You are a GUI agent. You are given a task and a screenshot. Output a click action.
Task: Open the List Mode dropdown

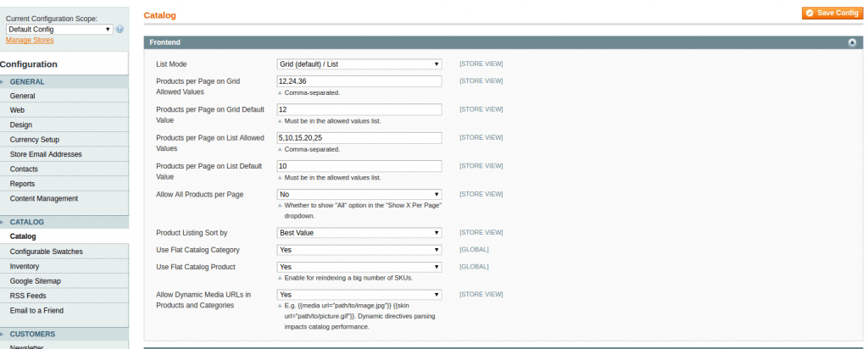click(359, 64)
